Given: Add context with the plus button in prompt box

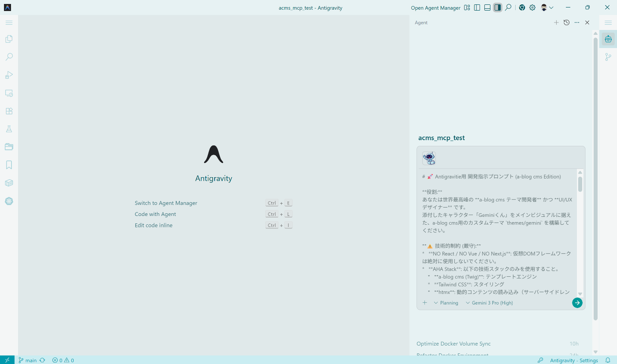Looking at the screenshot, I should coord(425,303).
